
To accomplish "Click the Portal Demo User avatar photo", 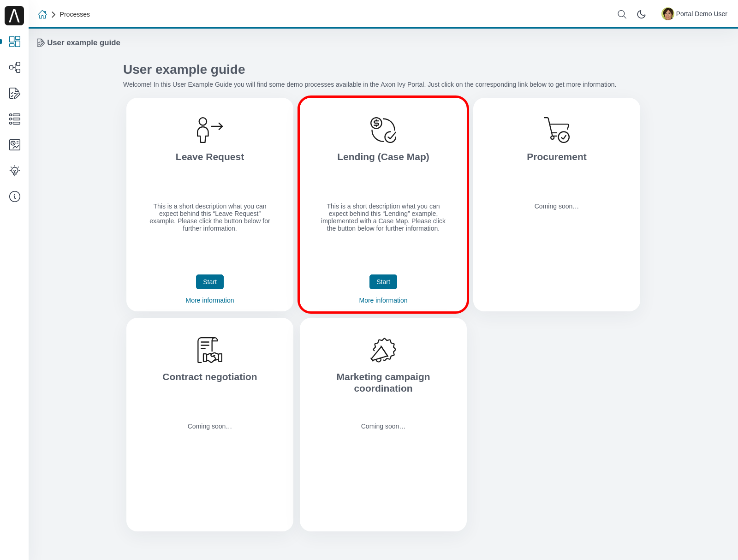I will tap(667, 14).
